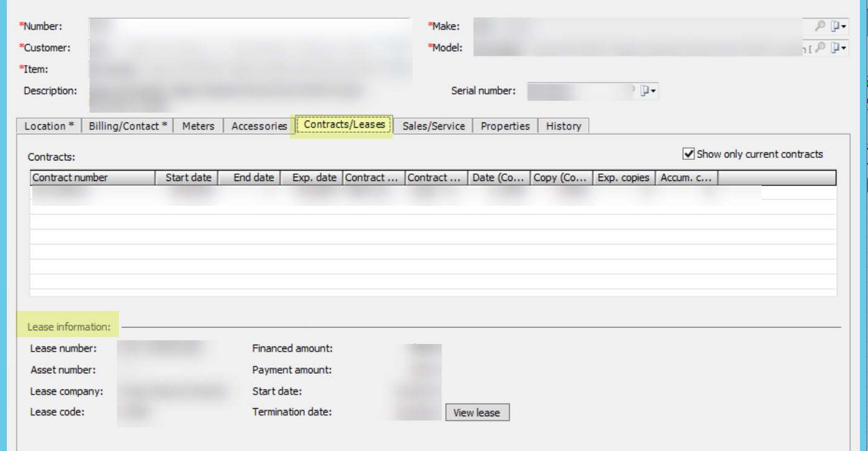
Task: Select the first contract row in the table
Action: click(433, 193)
